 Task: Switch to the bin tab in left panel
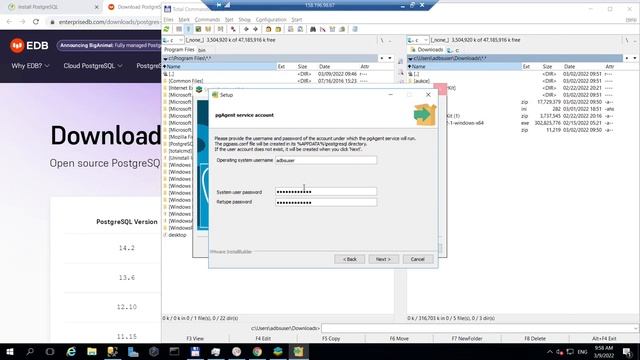[202, 50]
